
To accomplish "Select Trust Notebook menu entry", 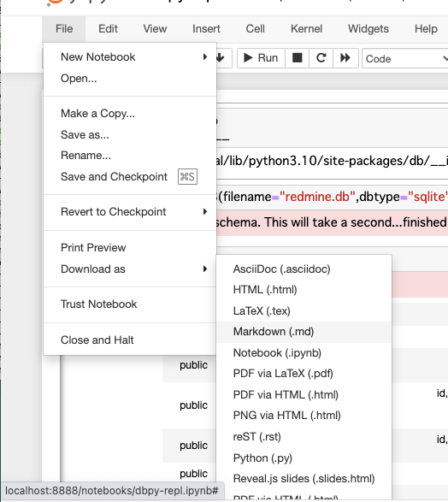I will (x=130, y=304).
